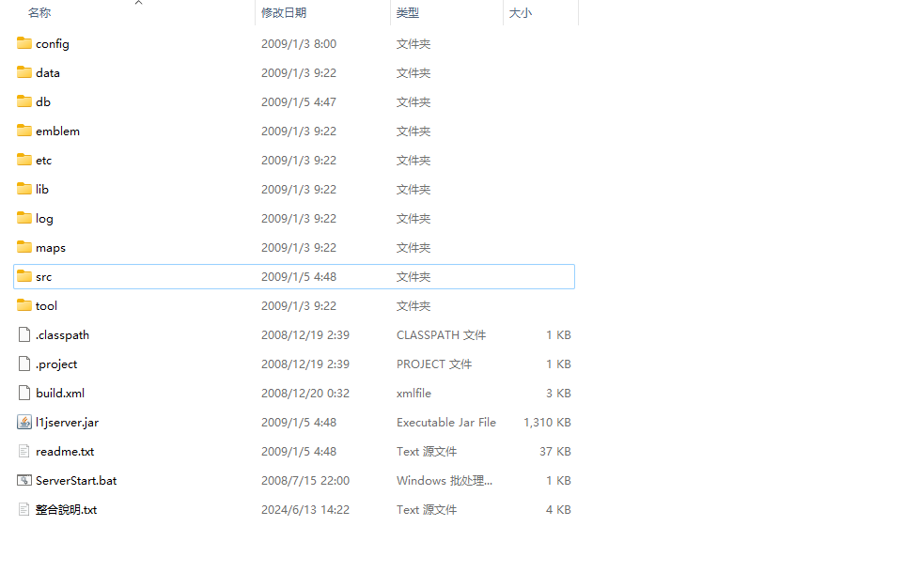Image resolution: width=905 pixels, height=588 pixels.
Task: Select the file name emblem
Action: click(57, 131)
